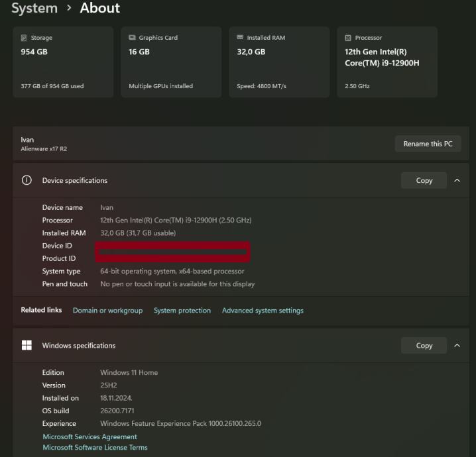This screenshot has height=457, width=476.
Task: Open Microsoft Software License Terms
Action: pyautogui.click(x=95, y=447)
